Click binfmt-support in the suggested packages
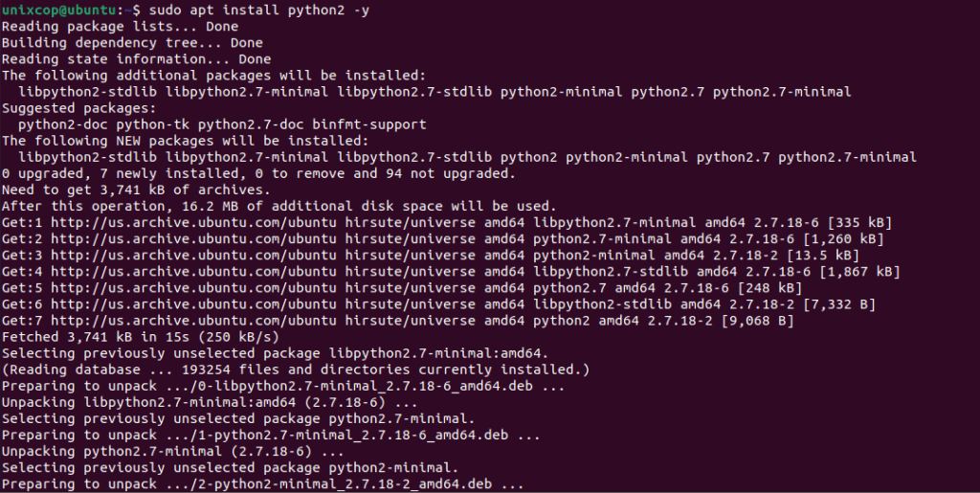Screen dimensions: 980x493 (369, 124)
